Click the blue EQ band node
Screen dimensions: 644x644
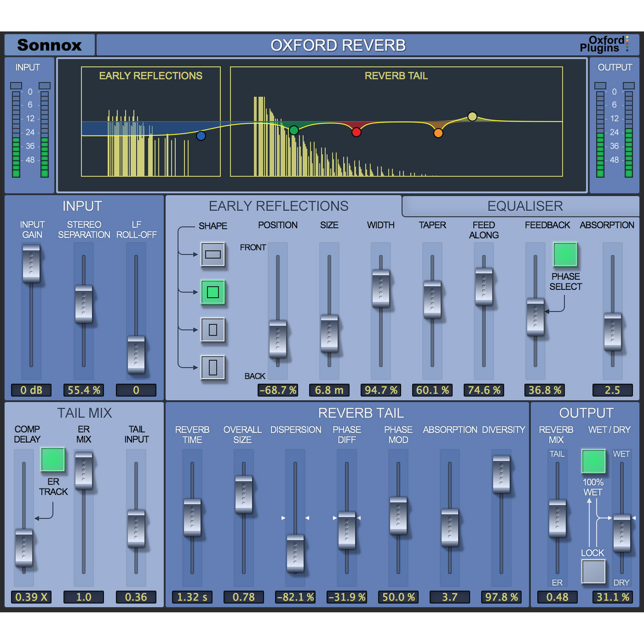coord(201,136)
